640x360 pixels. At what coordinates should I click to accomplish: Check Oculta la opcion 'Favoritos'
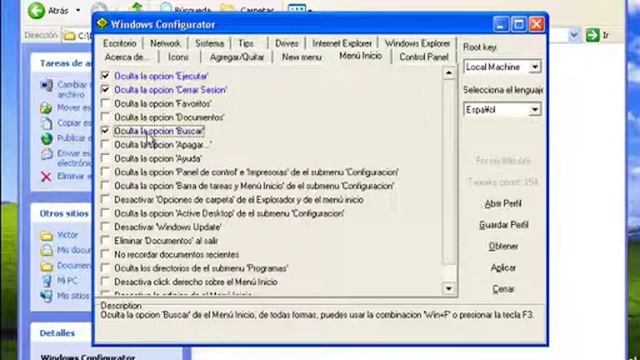point(105,103)
